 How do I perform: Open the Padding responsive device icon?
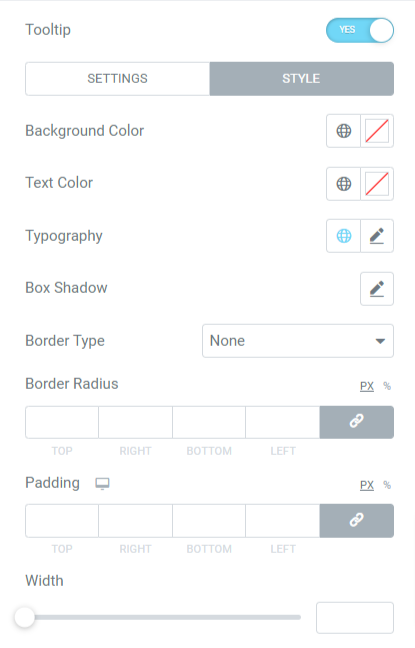102,483
